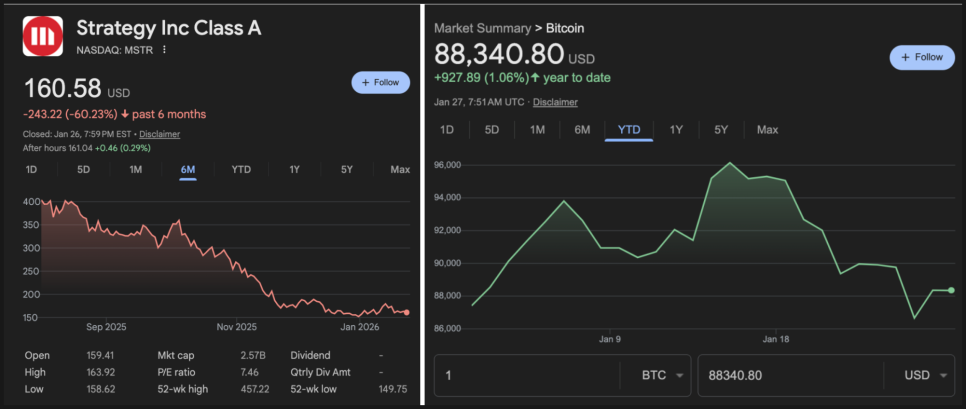The height and width of the screenshot is (409, 966).
Task: Open the three-dot menu beside NASDAQ: MSTR
Action: [x=164, y=49]
